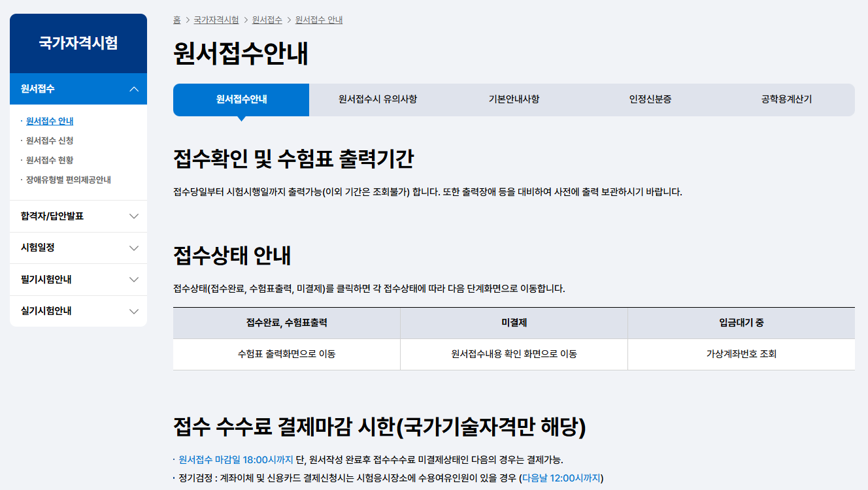Switch to the 원서접수시 유의사항 tab
Viewport: 868px width, 490px height.
tap(377, 100)
